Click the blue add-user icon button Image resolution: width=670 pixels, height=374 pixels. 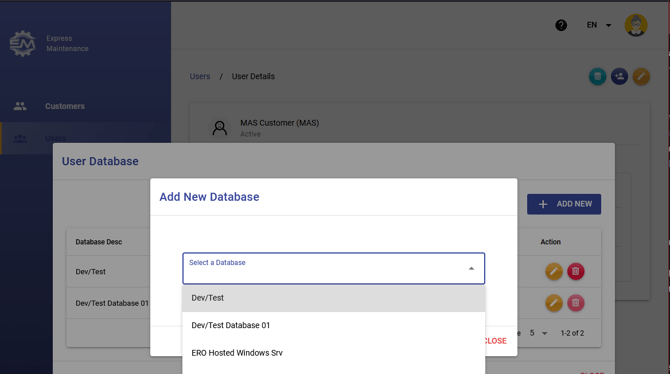(619, 77)
